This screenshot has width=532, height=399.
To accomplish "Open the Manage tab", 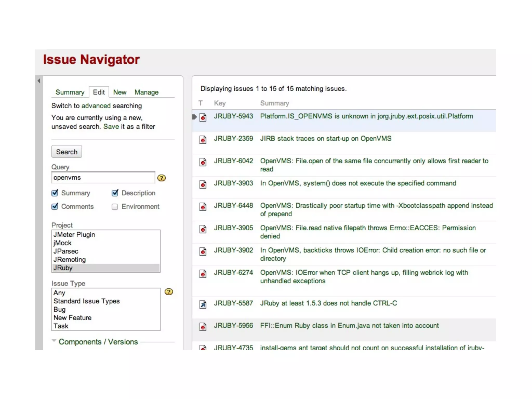I will 146,92.
